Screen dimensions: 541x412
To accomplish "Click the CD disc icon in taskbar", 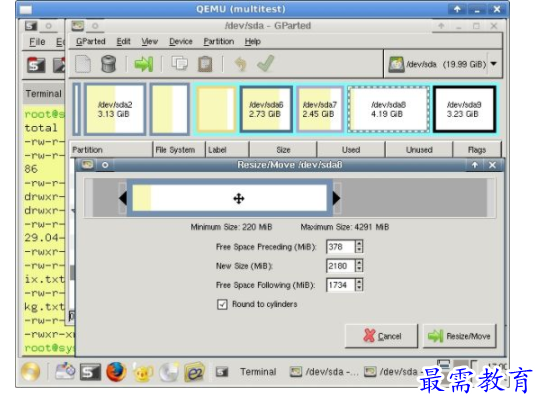I will [168, 372].
